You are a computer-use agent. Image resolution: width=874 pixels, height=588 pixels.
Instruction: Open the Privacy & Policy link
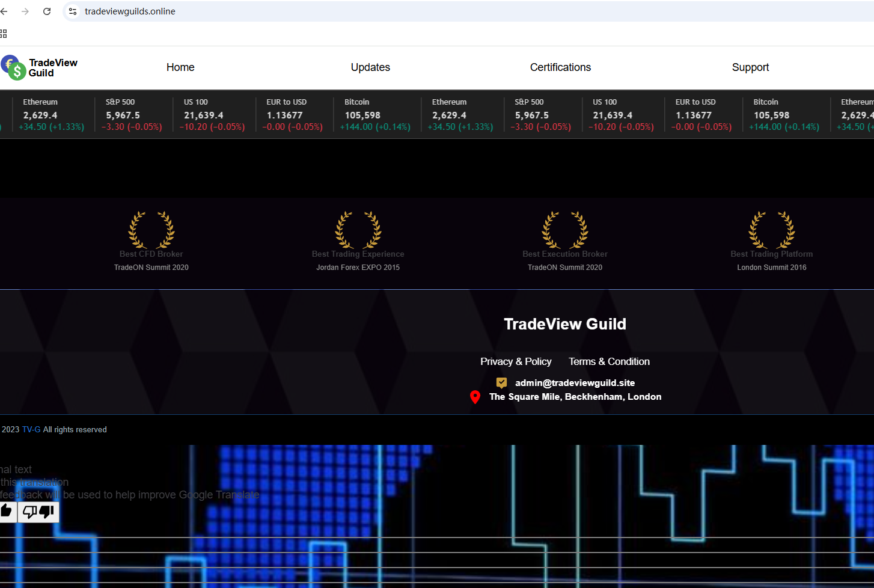click(516, 361)
